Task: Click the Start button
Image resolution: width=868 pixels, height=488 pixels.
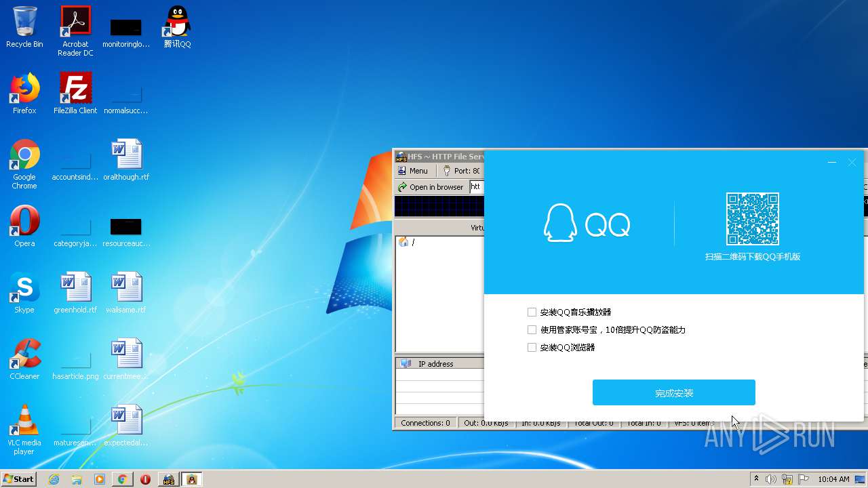Action: pos(18,479)
